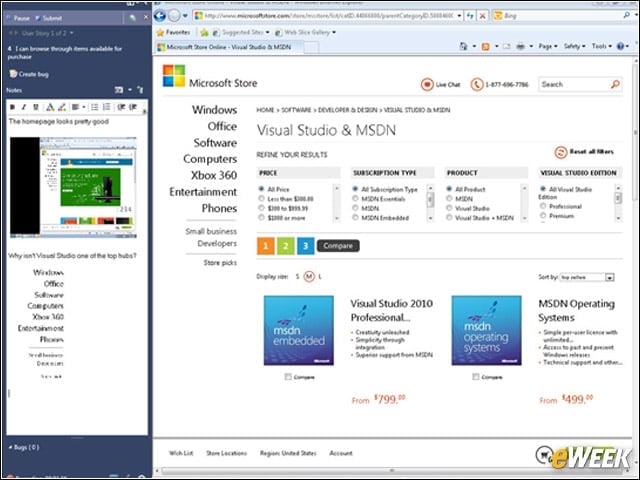This screenshot has width=640, height=480.
Task: Select Professional Visual Studio edition
Action: pos(543,206)
